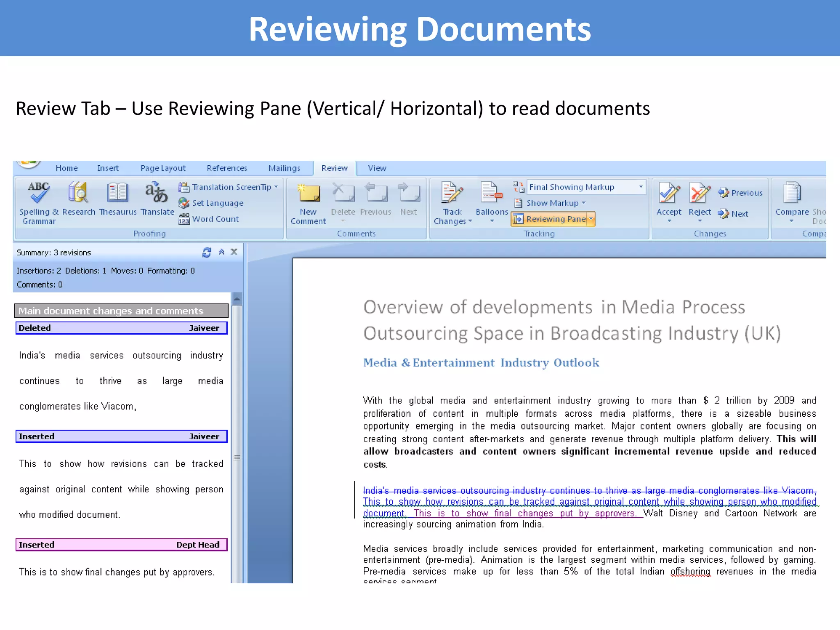Toggle Track Changes
The width and height of the screenshot is (840, 630).
(x=452, y=204)
